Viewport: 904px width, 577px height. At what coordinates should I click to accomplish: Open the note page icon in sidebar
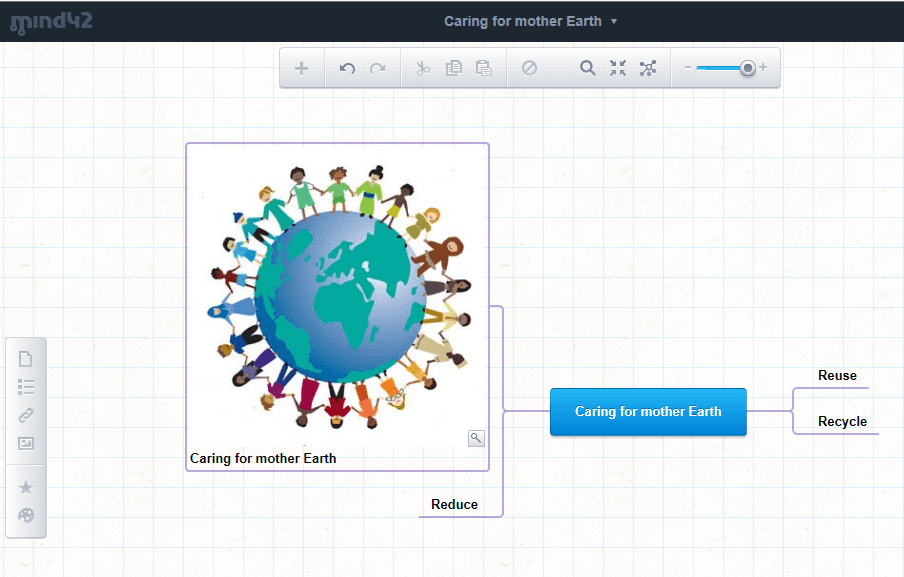coord(26,359)
